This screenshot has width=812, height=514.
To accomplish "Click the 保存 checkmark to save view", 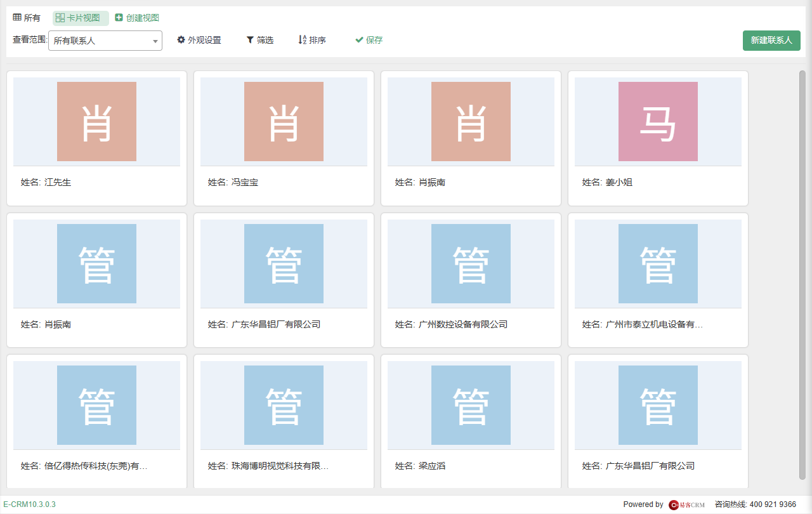I will click(359, 40).
